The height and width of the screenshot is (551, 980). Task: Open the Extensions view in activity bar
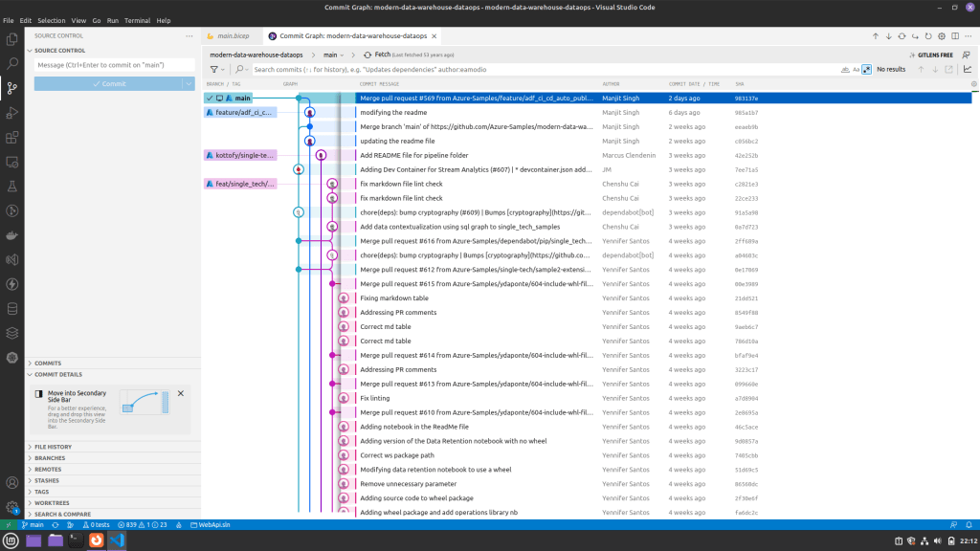pos(12,137)
